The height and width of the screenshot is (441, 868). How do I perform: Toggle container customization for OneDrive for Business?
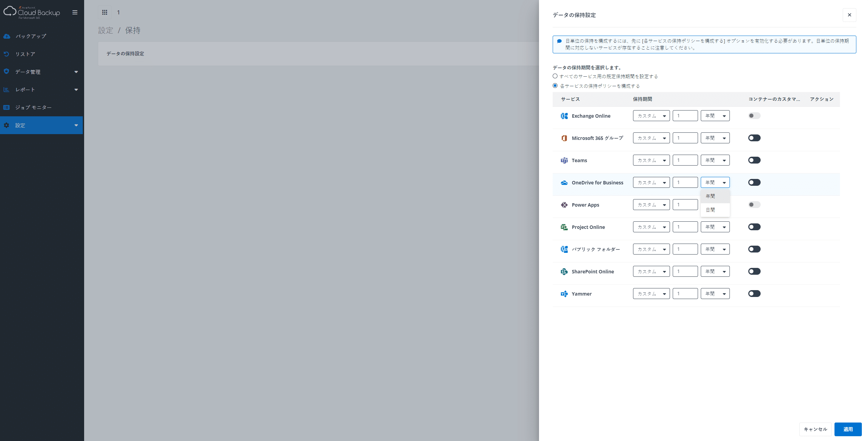(x=754, y=182)
